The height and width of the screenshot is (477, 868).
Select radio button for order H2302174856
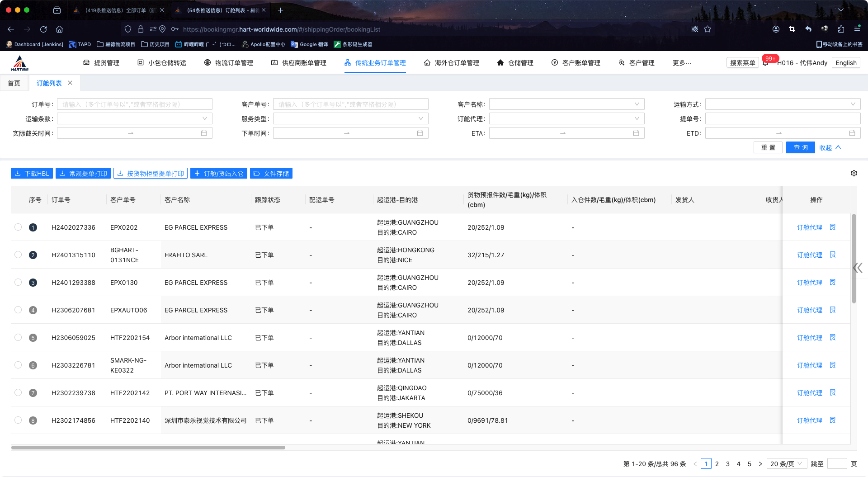(18, 420)
